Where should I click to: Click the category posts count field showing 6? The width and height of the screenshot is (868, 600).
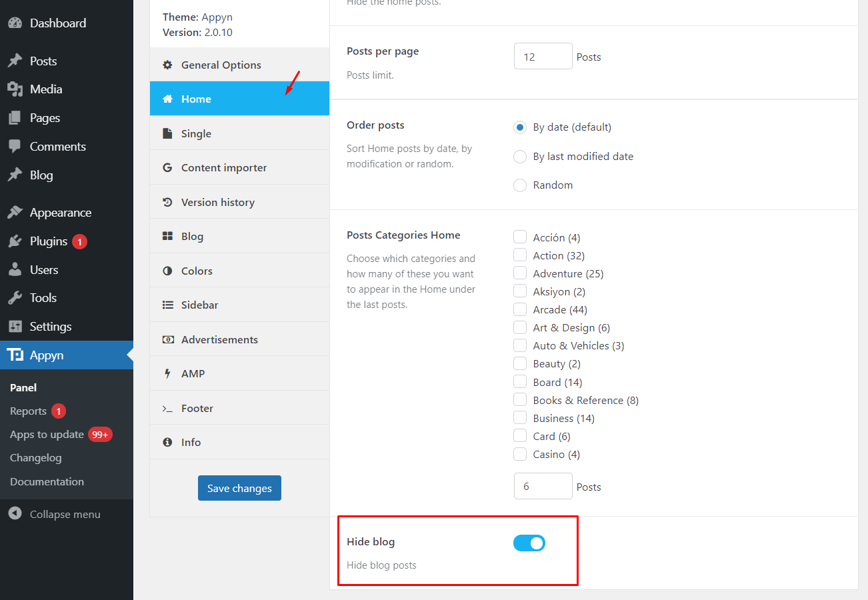pos(543,486)
